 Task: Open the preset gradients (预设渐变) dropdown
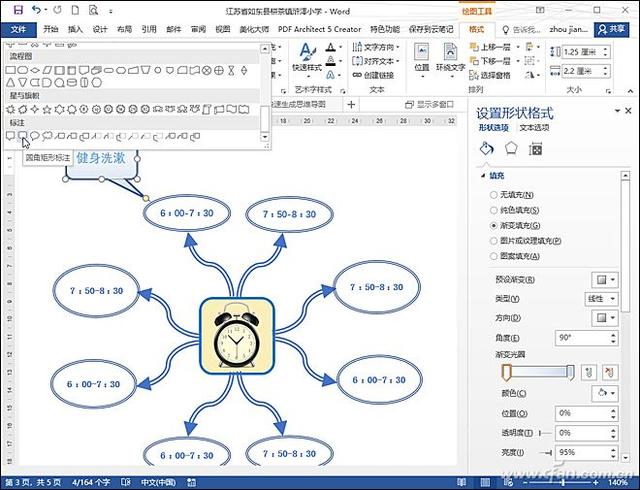tap(603, 279)
